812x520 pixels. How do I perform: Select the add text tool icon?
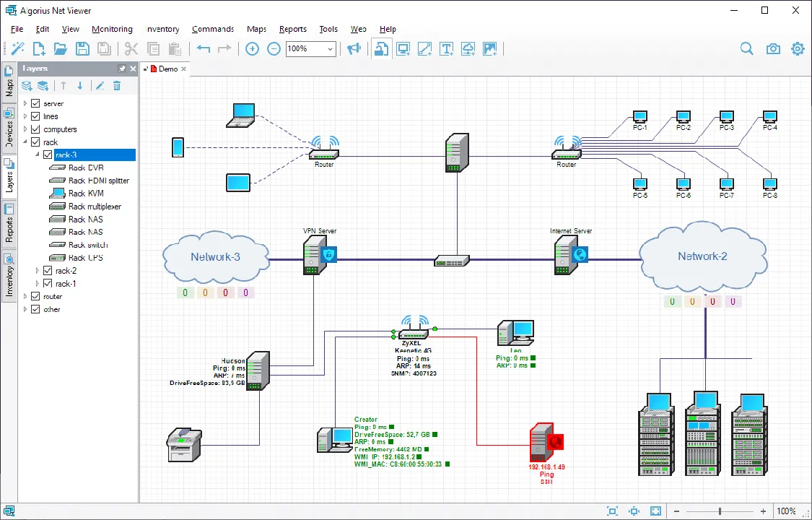coord(446,48)
